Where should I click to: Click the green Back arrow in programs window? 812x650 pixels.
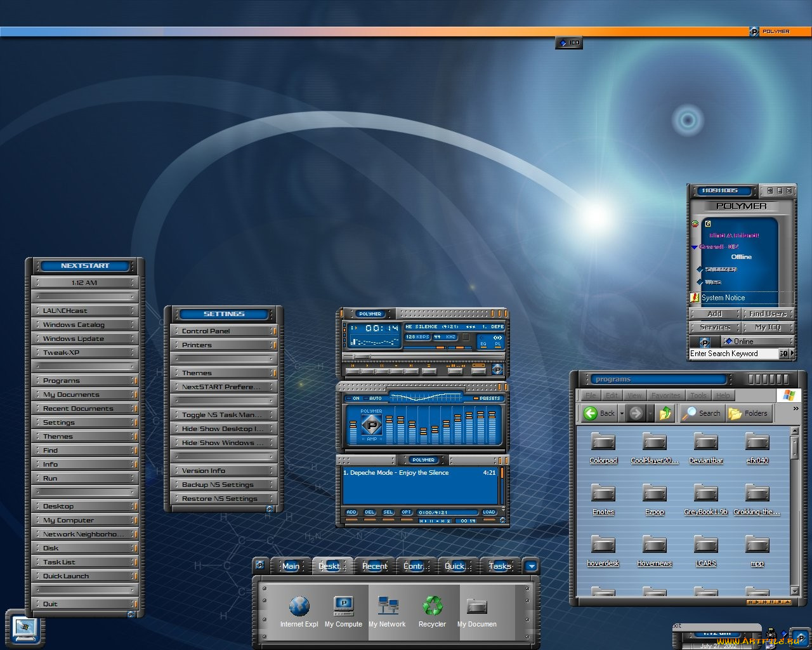coord(591,413)
